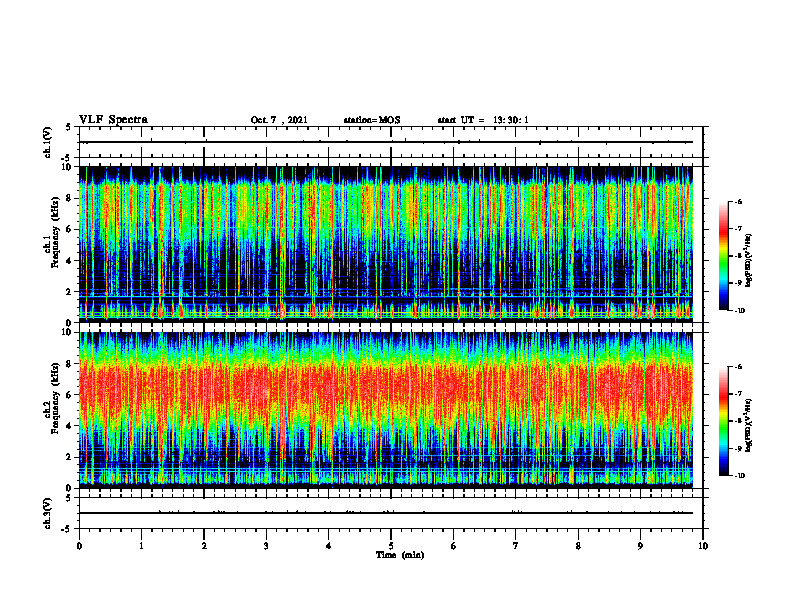Click the ch.1(V) axis "5" tick label

(x=70, y=128)
